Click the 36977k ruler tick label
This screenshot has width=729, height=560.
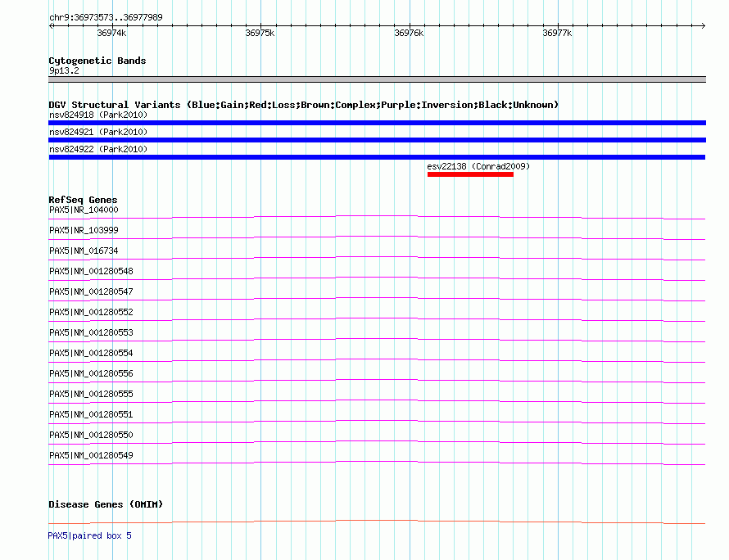pos(557,33)
